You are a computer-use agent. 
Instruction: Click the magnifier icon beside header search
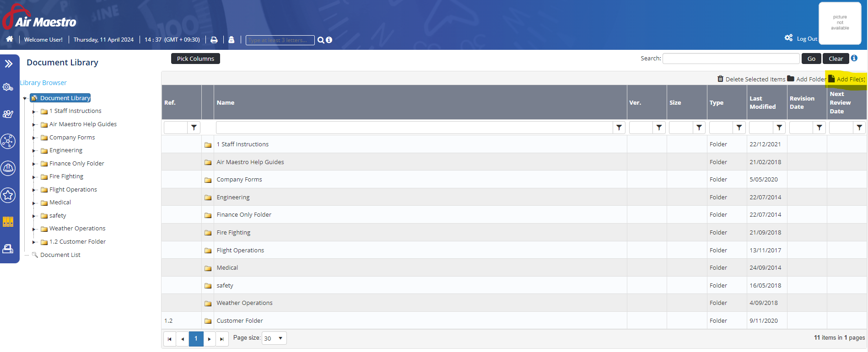point(321,40)
